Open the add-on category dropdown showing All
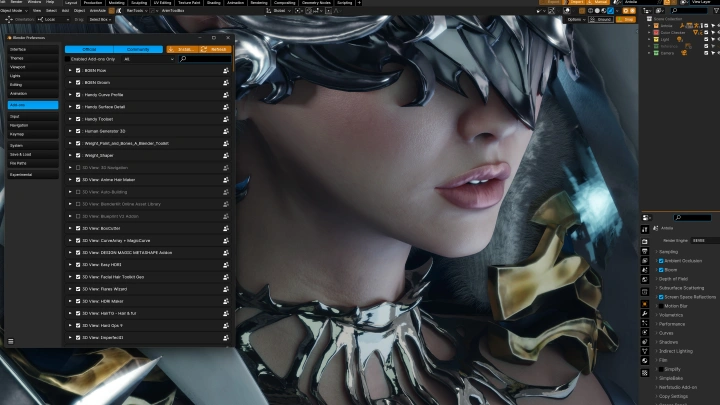Screen dimensions: 720x405 click(149, 59)
